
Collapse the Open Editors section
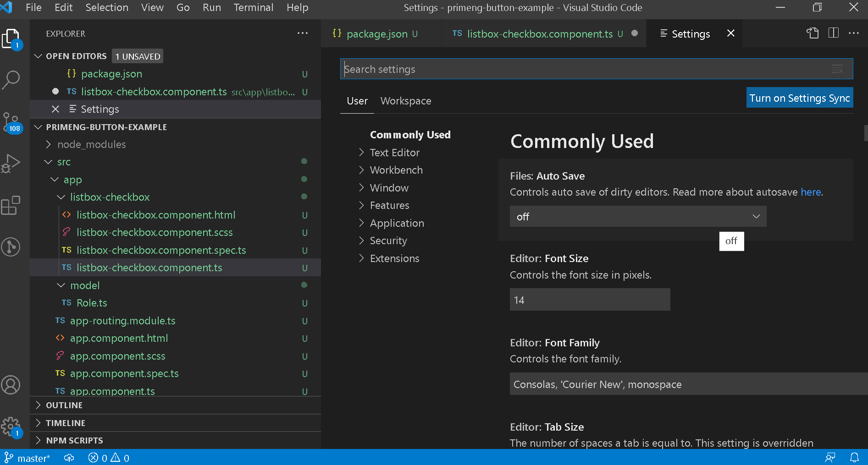point(76,56)
